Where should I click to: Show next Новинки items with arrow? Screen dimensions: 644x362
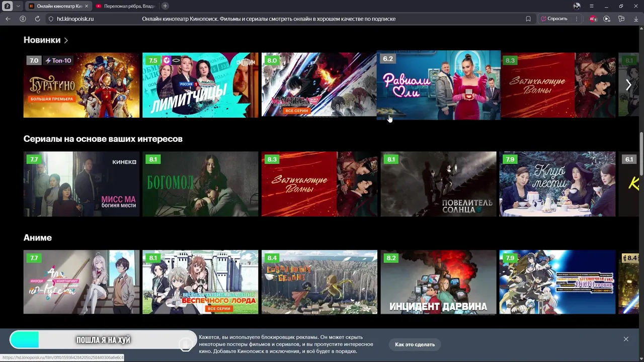[x=628, y=85]
